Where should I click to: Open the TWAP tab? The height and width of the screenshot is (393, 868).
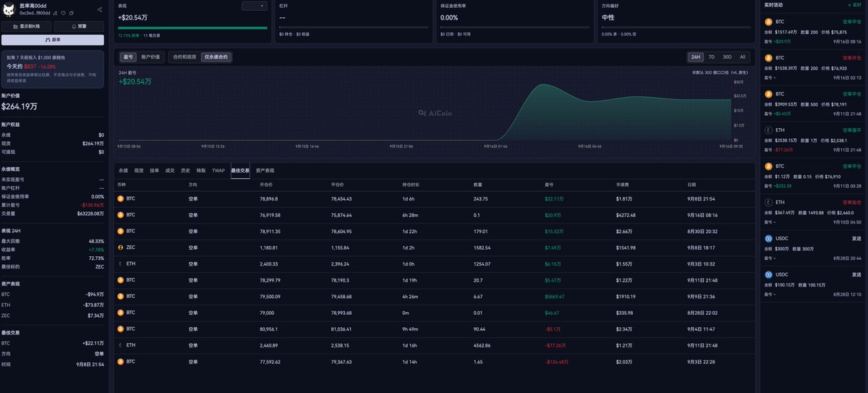click(x=218, y=171)
